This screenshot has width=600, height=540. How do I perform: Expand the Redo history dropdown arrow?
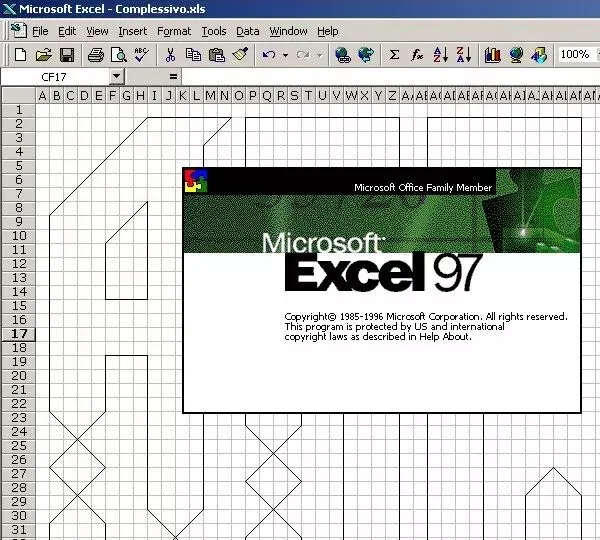click(x=320, y=55)
